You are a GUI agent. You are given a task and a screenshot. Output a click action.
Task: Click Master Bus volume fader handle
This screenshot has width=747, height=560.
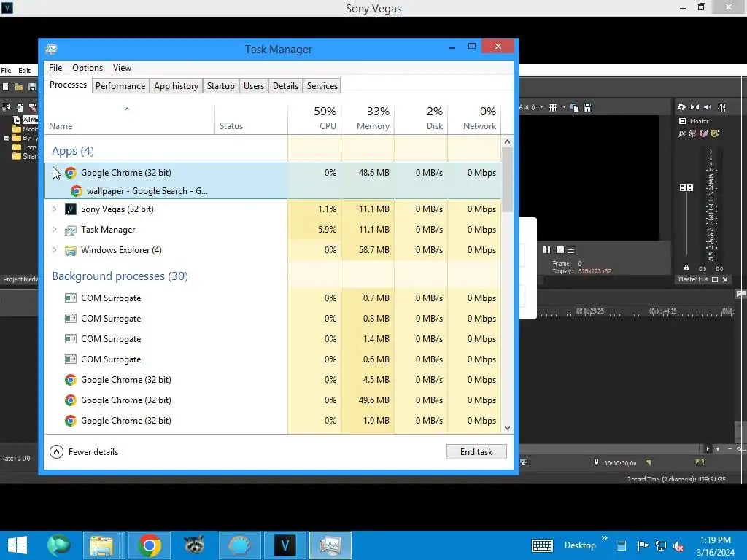click(x=686, y=187)
